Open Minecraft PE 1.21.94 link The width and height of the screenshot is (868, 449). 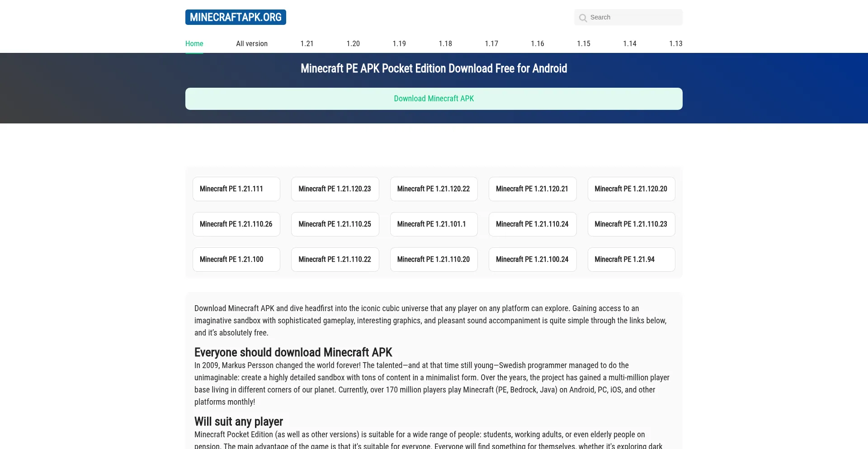pyautogui.click(x=631, y=260)
